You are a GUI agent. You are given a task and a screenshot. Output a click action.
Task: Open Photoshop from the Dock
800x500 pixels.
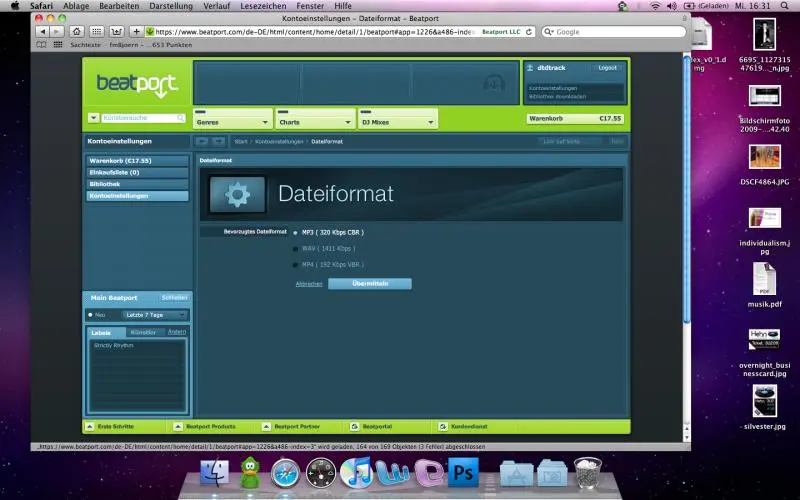(x=463, y=470)
